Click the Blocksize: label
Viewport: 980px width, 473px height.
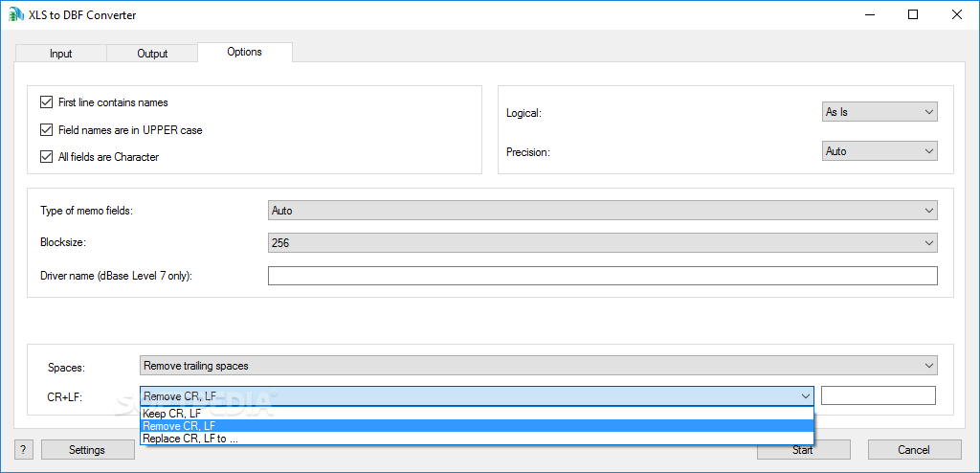pos(62,243)
